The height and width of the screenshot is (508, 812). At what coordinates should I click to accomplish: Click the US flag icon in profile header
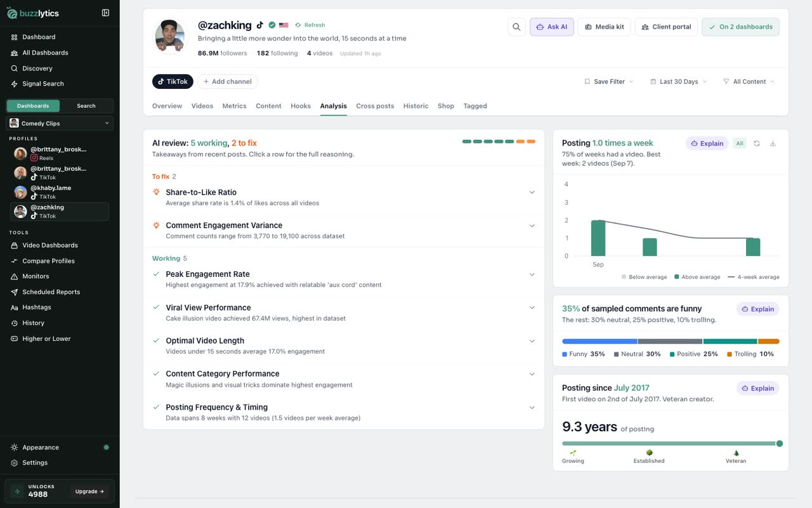(284, 25)
